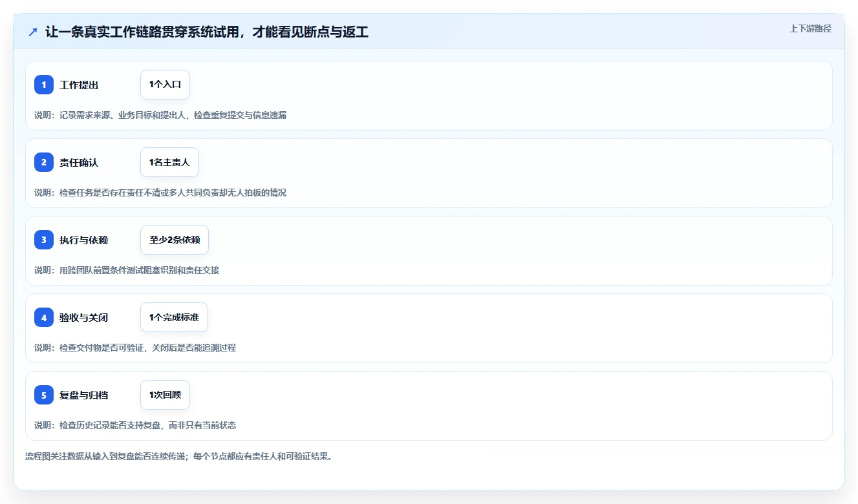Click the arrow icon beside the title
The image size is (858, 504).
coord(33,32)
